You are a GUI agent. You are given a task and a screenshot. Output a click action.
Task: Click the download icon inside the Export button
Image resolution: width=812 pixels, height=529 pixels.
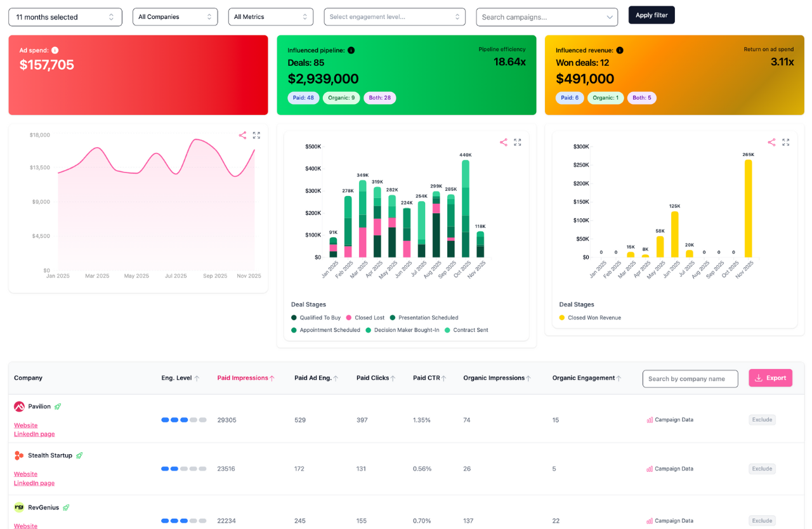(759, 378)
